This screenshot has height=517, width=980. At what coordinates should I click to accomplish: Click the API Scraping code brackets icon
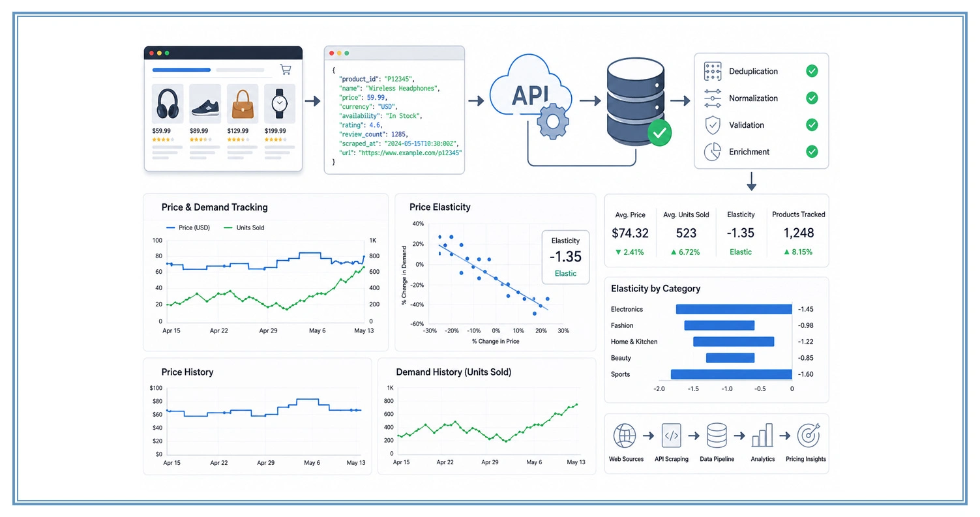pos(672,435)
